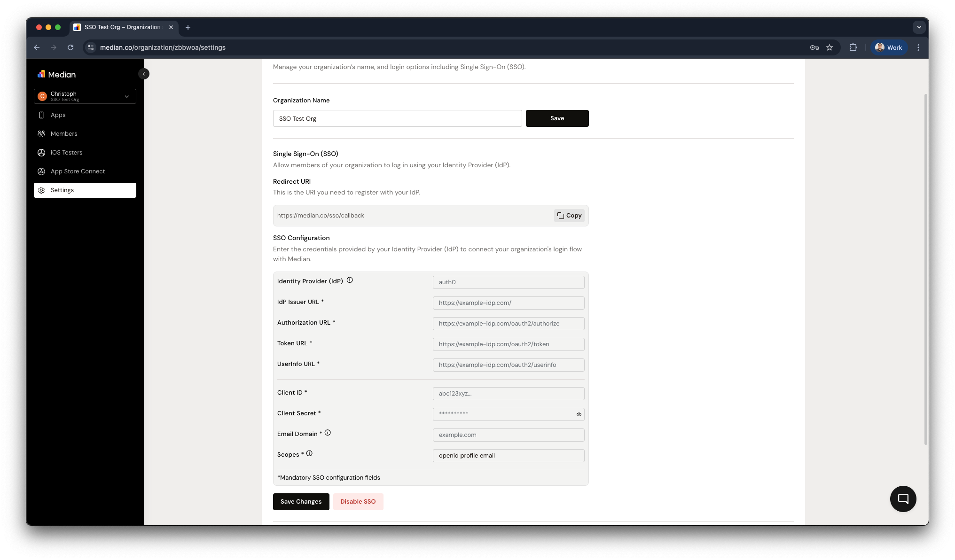Reveal the Client Secret with eye toggle

tap(579, 414)
